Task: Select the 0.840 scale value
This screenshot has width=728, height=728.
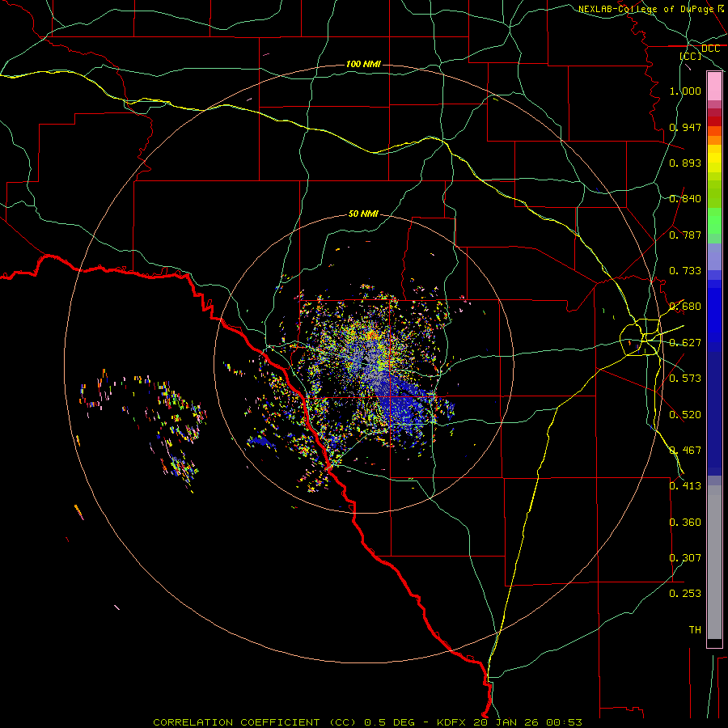Action: tap(685, 199)
